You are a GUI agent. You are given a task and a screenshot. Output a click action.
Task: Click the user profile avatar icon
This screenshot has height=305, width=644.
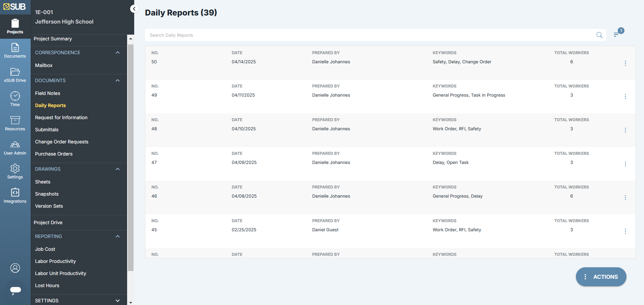pyautogui.click(x=15, y=268)
